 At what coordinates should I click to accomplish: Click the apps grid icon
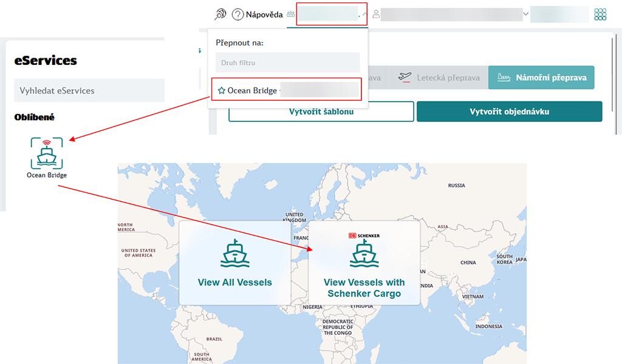click(600, 15)
